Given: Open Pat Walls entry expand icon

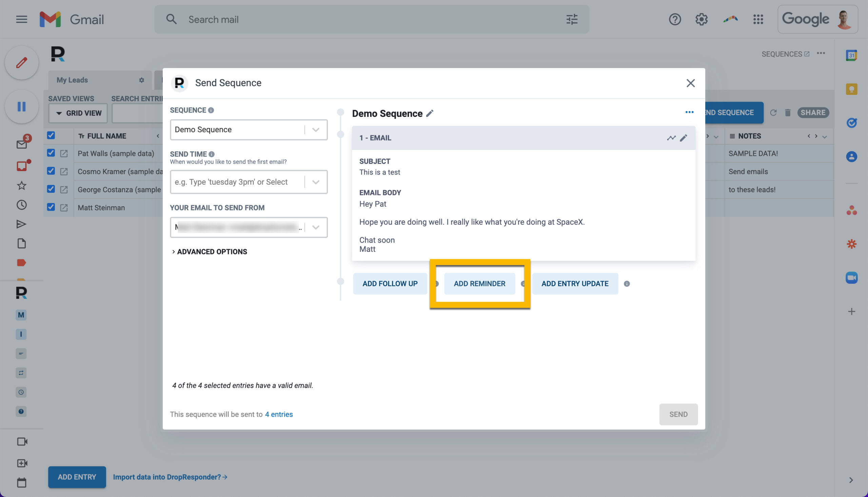Looking at the screenshot, I should [63, 153].
